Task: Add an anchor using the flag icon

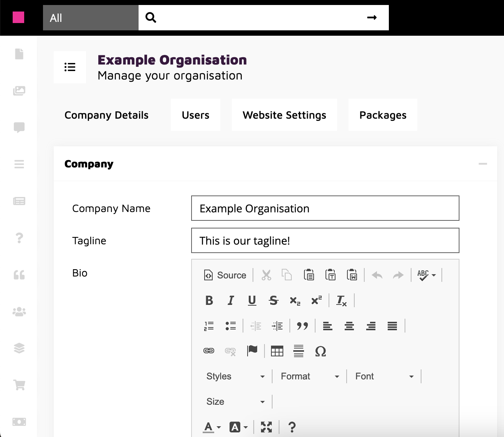Action: (x=253, y=351)
